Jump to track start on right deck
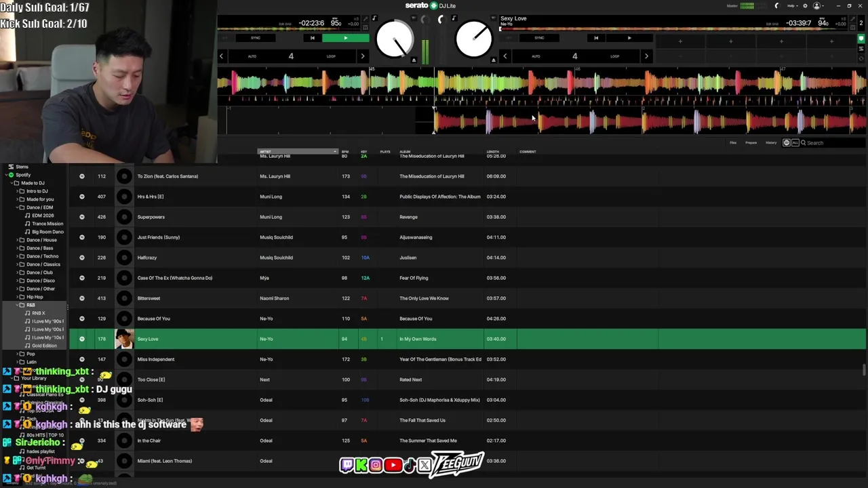This screenshot has width=868, height=488. 596,38
